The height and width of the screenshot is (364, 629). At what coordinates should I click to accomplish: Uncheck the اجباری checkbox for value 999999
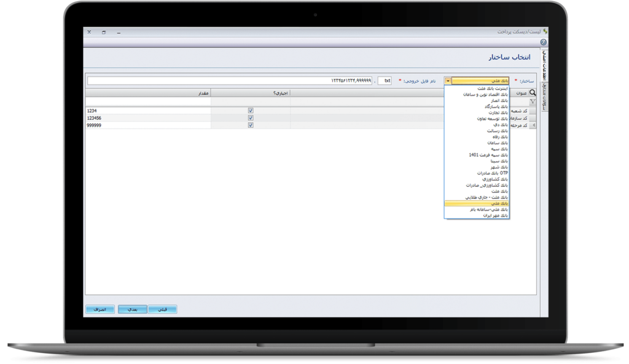click(251, 125)
